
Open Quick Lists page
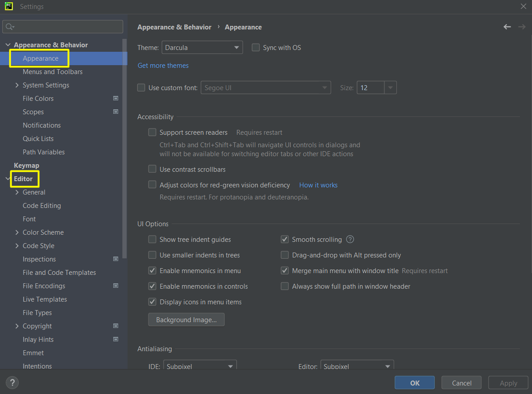(x=38, y=138)
